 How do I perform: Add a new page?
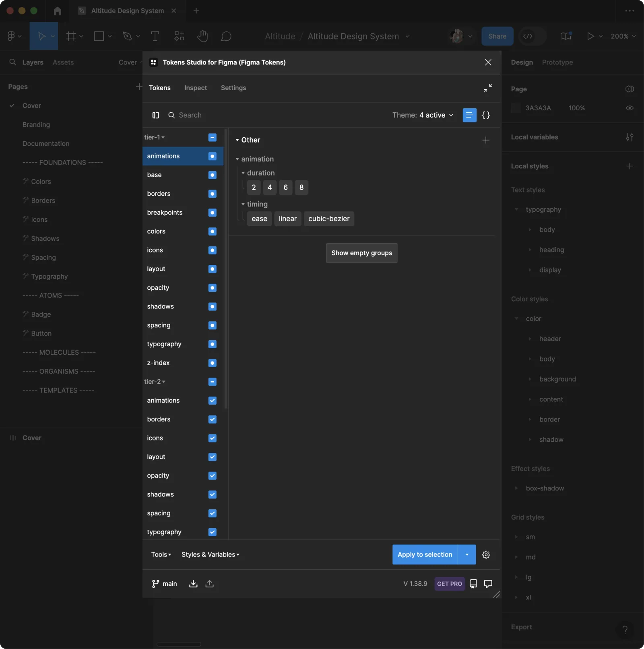click(x=139, y=87)
